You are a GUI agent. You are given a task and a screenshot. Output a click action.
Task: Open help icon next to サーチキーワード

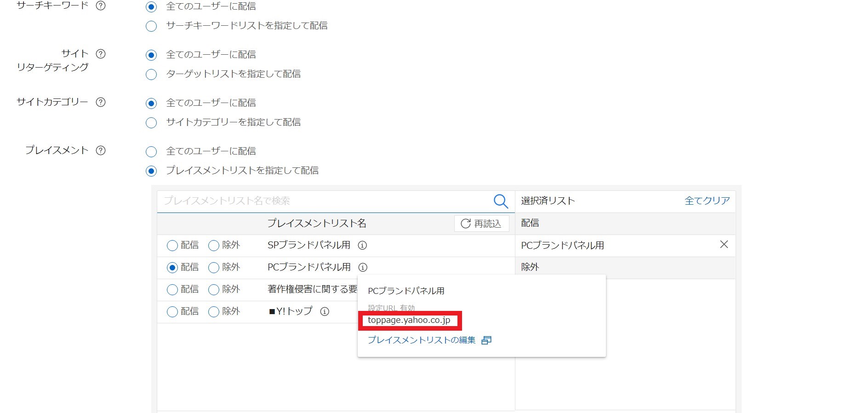coord(101,6)
